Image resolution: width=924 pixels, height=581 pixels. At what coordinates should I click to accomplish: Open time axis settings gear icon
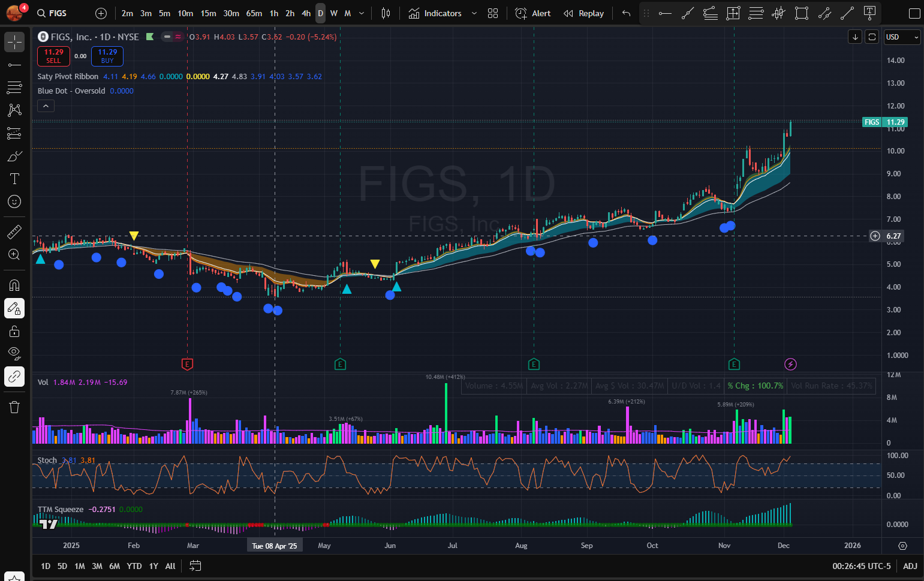pyautogui.click(x=902, y=546)
